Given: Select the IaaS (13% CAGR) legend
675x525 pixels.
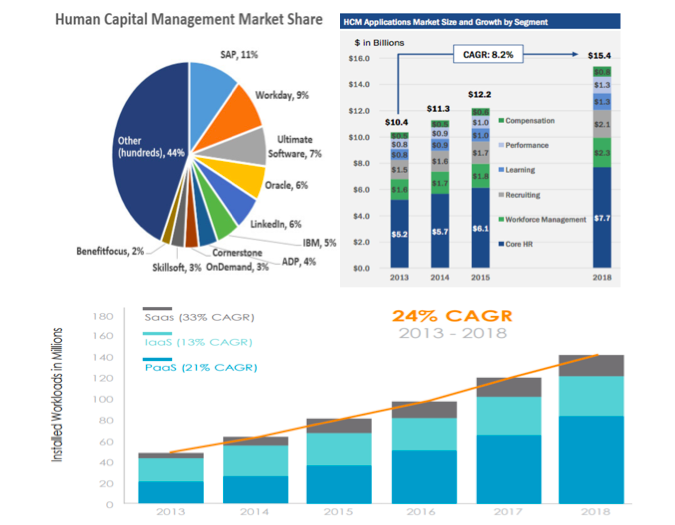Looking at the screenshot, I should (198, 342).
